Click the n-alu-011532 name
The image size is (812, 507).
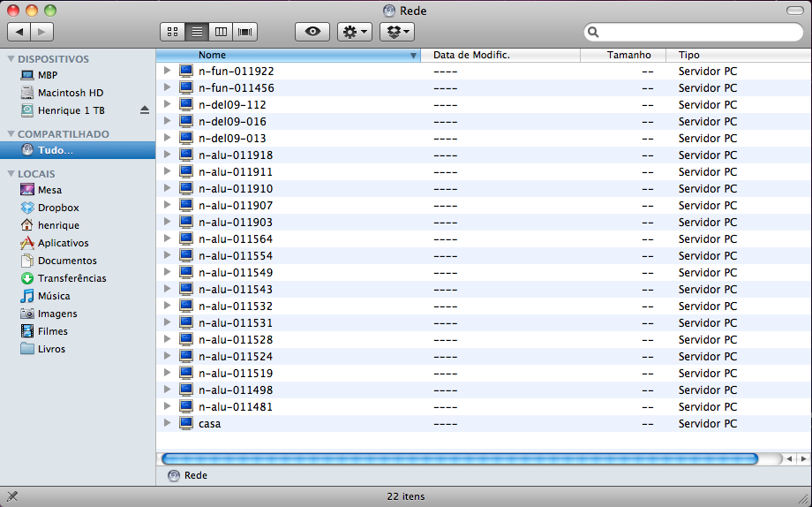coord(236,306)
